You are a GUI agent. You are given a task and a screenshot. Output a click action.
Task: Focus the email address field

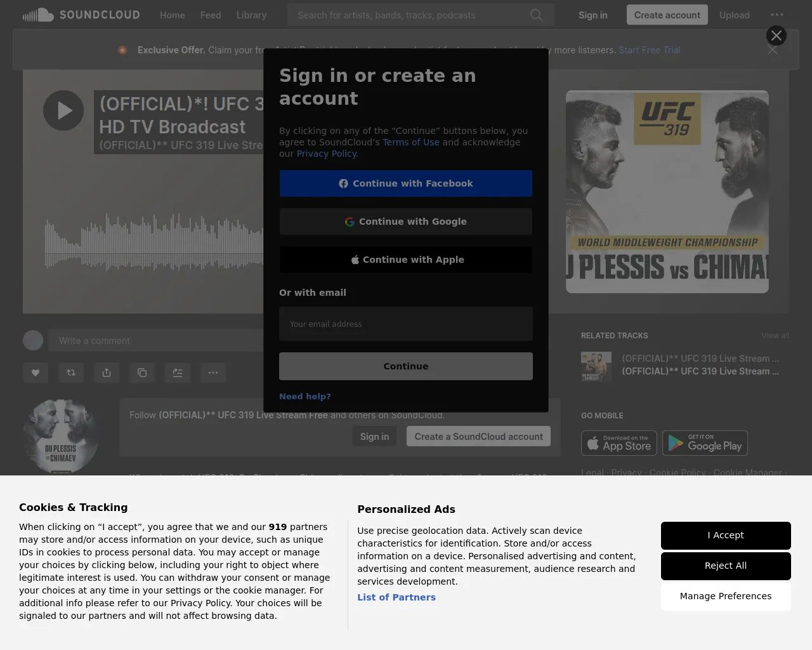[406, 324]
